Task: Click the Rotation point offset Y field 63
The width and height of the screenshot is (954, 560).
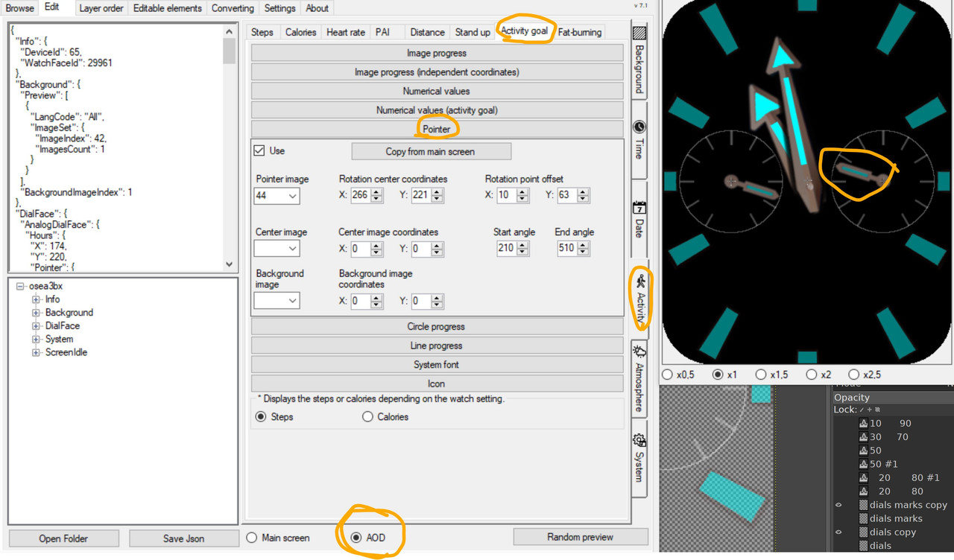Action: pos(567,195)
